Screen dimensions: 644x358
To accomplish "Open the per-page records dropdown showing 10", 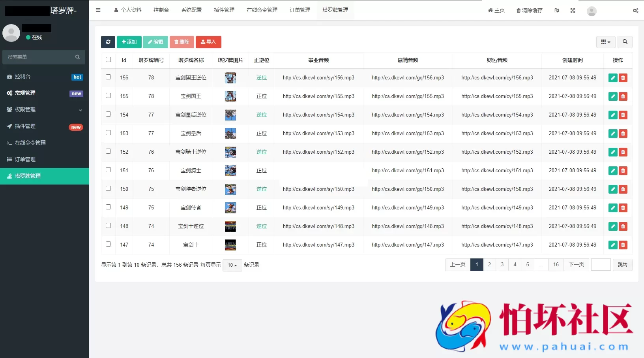I will [x=232, y=265].
